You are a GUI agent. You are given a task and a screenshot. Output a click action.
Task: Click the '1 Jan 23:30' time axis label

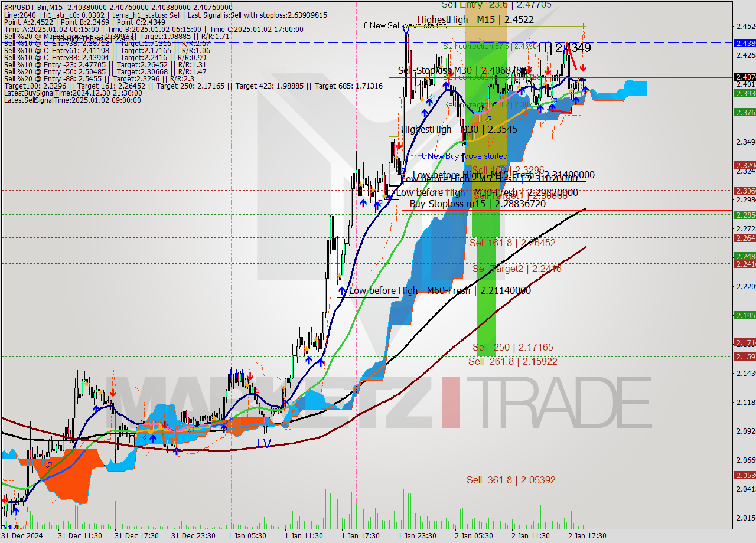417,536
